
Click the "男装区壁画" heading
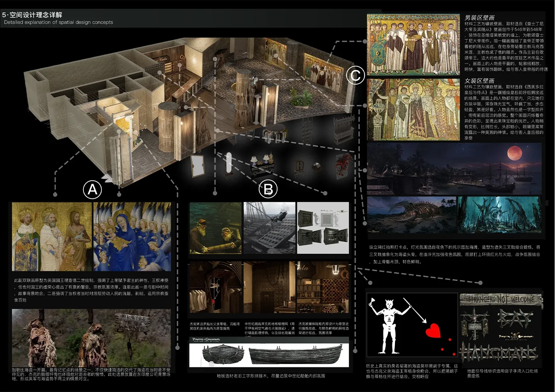click(479, 17)
